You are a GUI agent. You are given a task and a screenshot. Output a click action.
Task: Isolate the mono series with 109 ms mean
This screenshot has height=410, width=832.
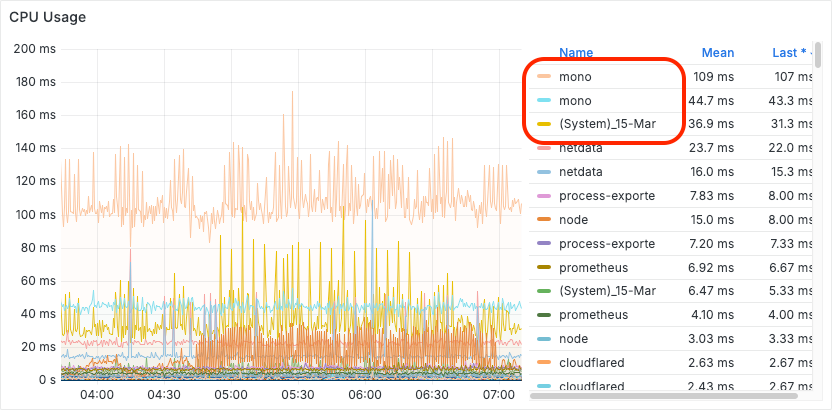[x=575, y=77]
